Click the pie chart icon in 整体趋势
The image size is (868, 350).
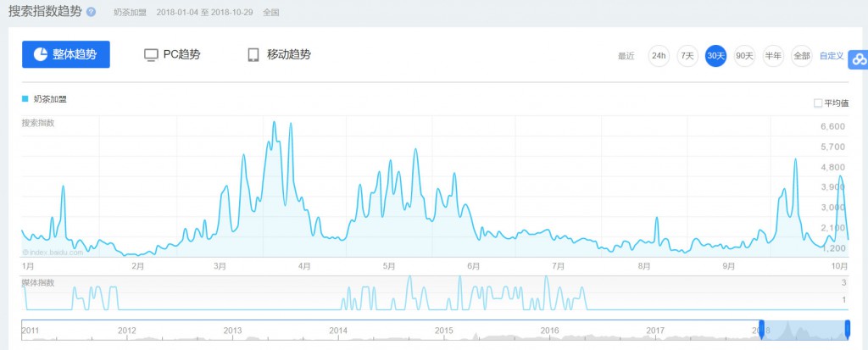point(39,54)
